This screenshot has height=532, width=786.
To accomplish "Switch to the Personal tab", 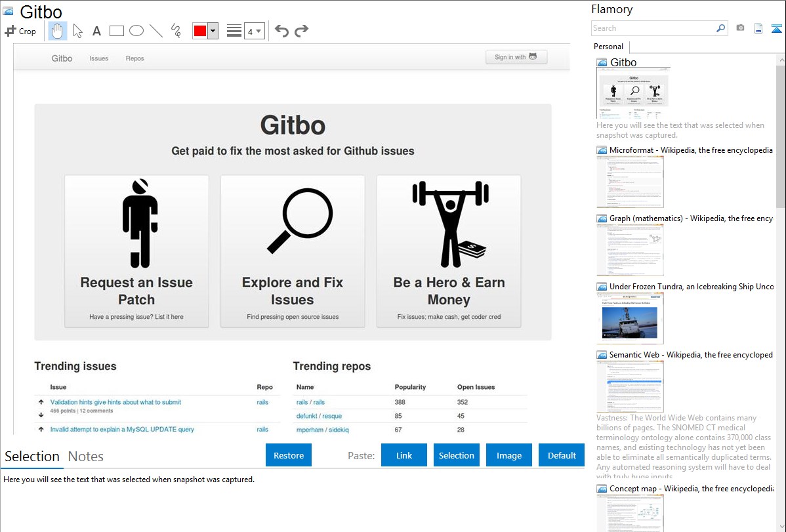I will (x=609, y=47).
